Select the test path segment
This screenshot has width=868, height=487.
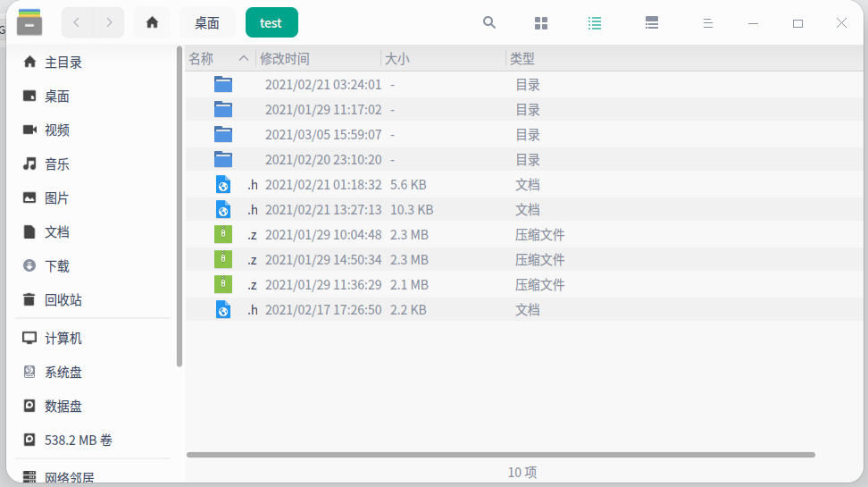271,22
